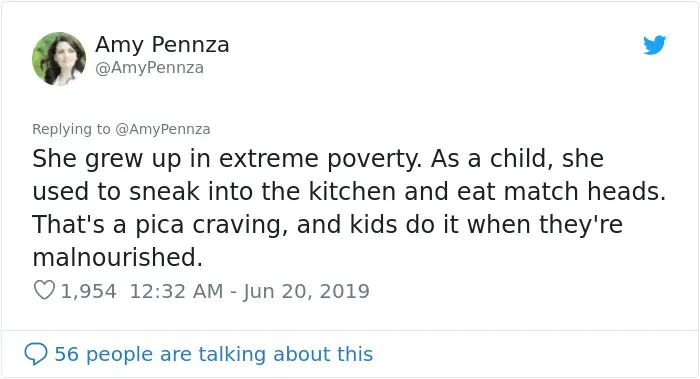
Task: Open replies via speech bubble icon
Action: tap(36, 354)
